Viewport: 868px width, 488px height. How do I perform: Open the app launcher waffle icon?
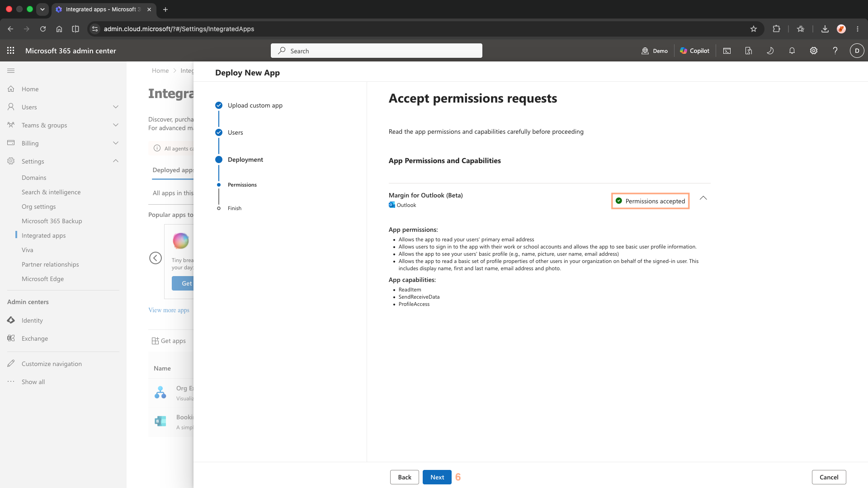11,51
